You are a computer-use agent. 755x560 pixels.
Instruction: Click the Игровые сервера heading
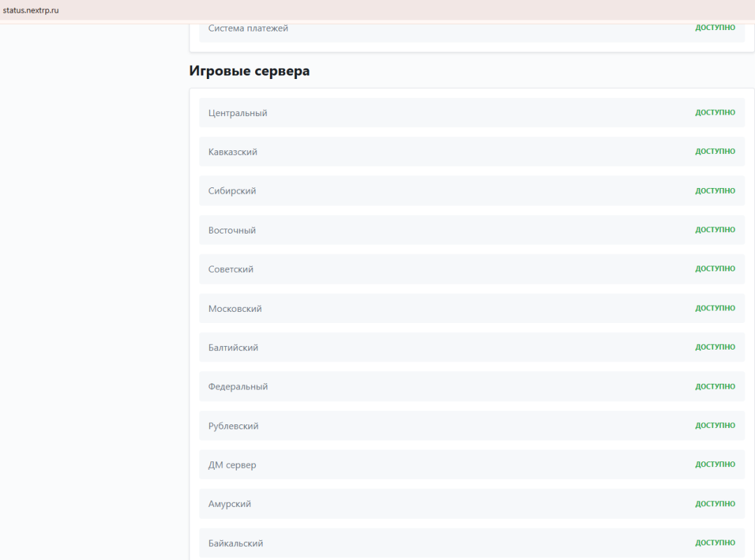click(x=249, y=71)
